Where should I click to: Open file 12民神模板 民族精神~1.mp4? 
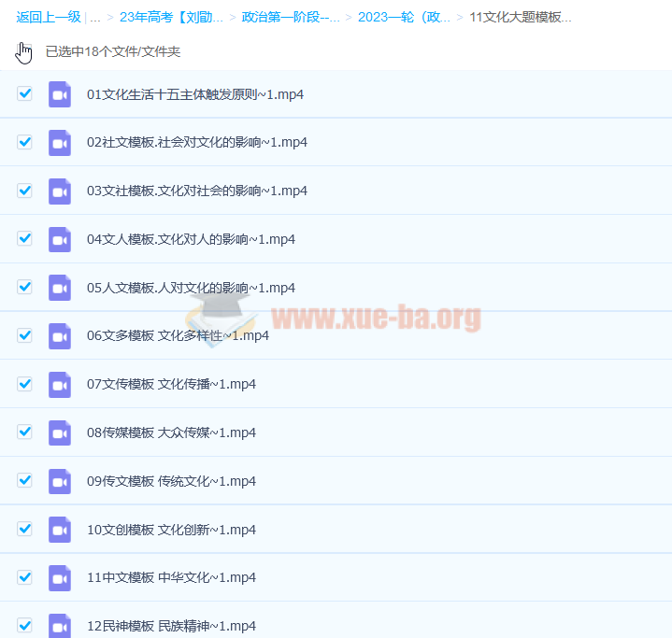[171, 626]
